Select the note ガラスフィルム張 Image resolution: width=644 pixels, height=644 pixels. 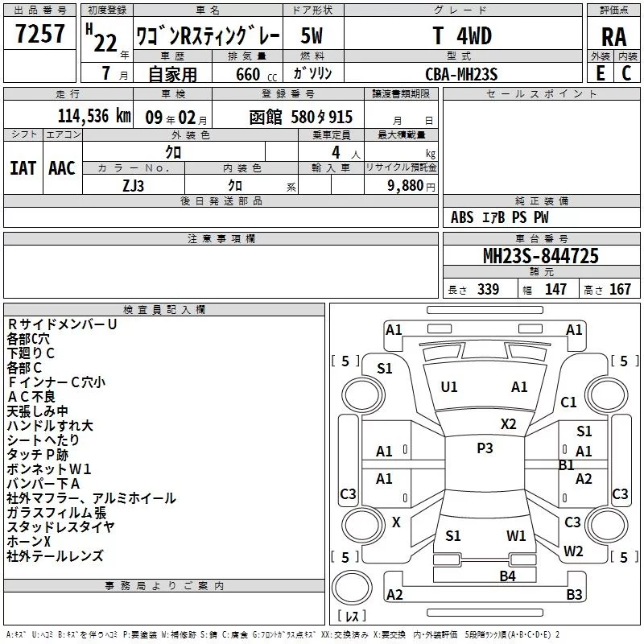coord(56,513)
